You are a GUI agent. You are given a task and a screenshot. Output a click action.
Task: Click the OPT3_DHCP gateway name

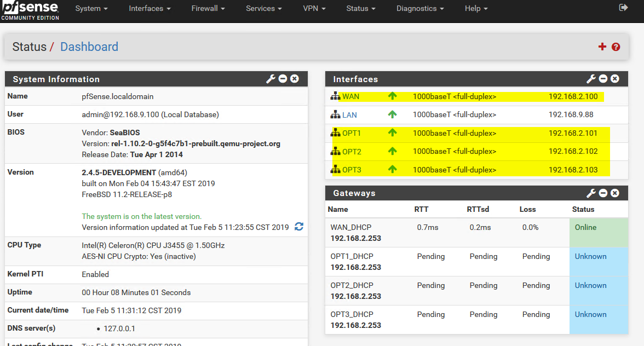pyautogui.click(x=352, y=314)
